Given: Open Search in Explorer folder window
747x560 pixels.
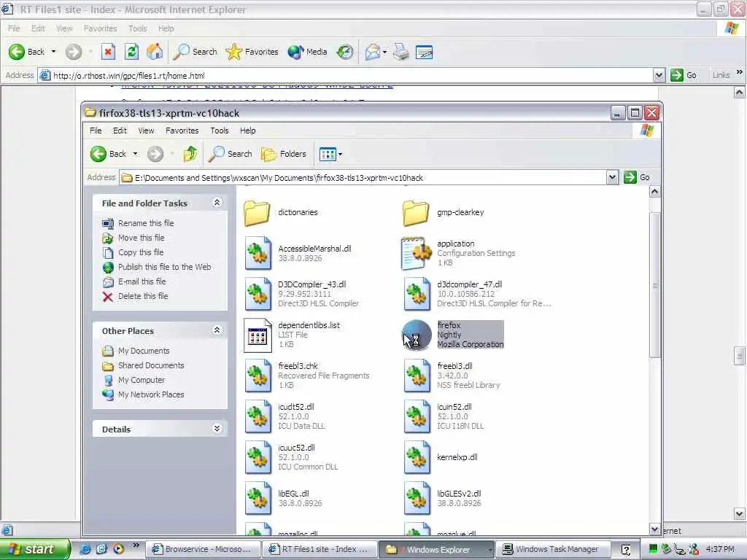Looking at the screenshot, I should coord(231,154).
